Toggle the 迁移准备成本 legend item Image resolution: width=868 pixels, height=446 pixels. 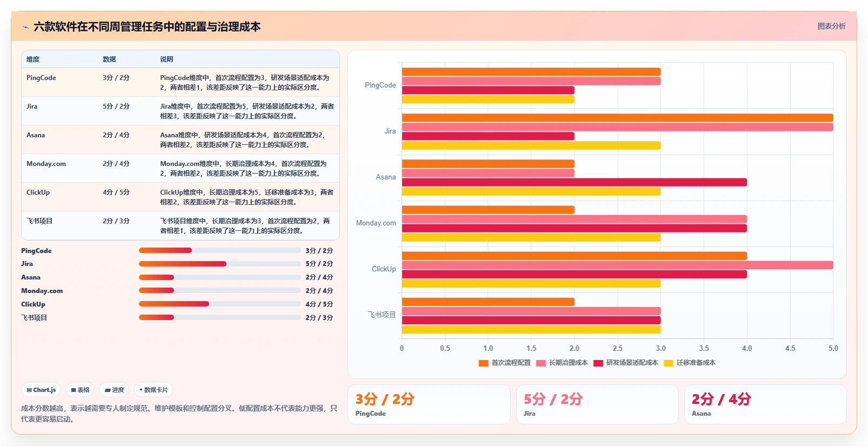coord(689,363)
